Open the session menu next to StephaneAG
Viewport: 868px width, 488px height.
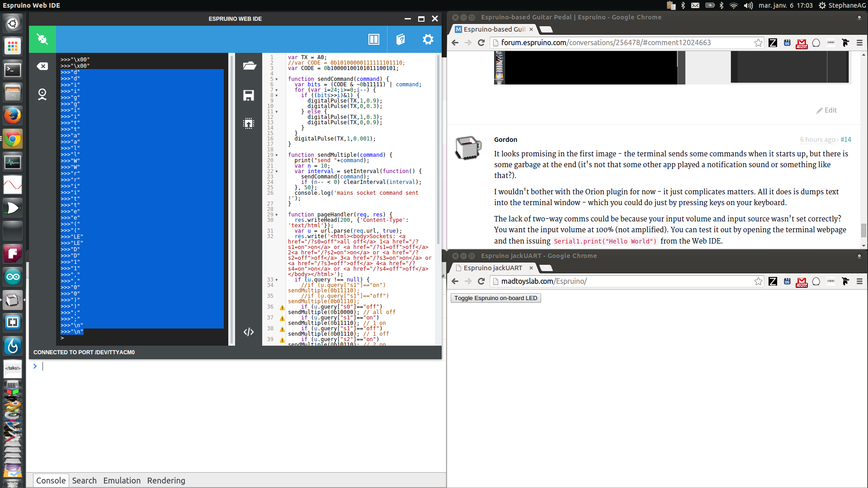[x=822, y=5]
